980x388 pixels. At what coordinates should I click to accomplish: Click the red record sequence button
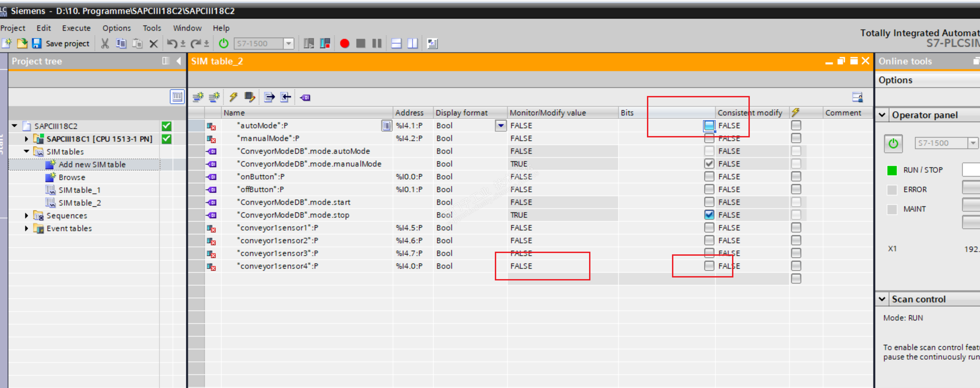coord(344,44)
